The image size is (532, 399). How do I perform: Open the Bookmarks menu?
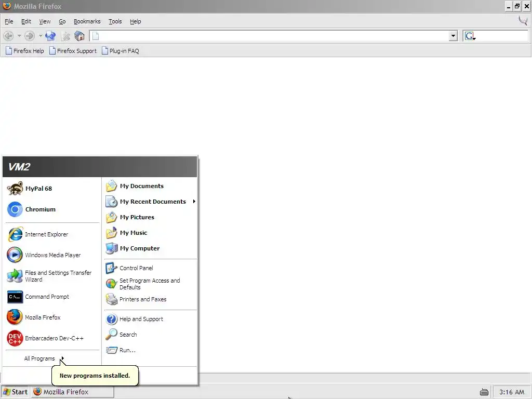pyautogui.click(x=87, y=21)
